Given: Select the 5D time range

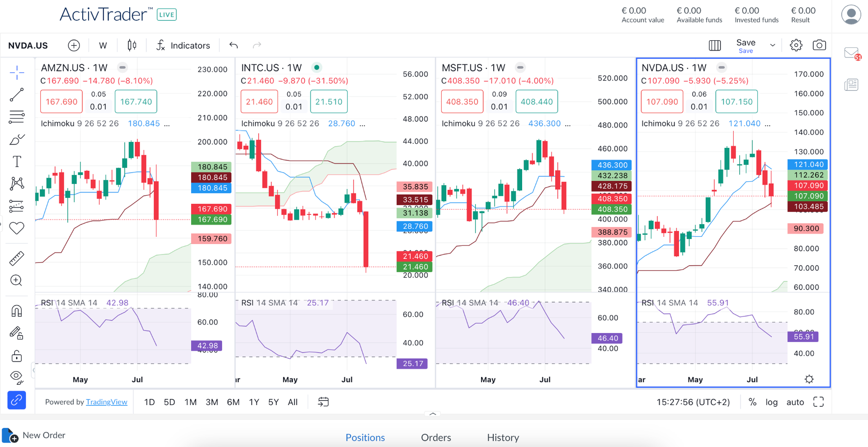Looking at the screenshot, I should click(x=170, y=402).
